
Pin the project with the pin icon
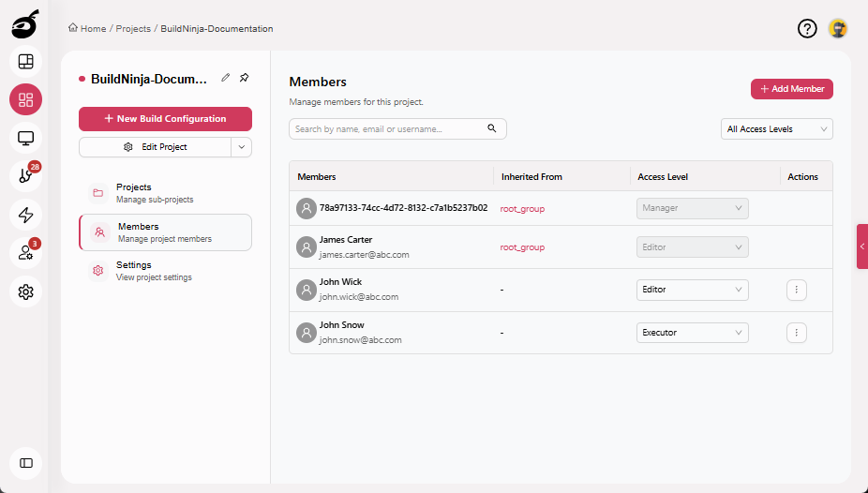pos(244,78)
